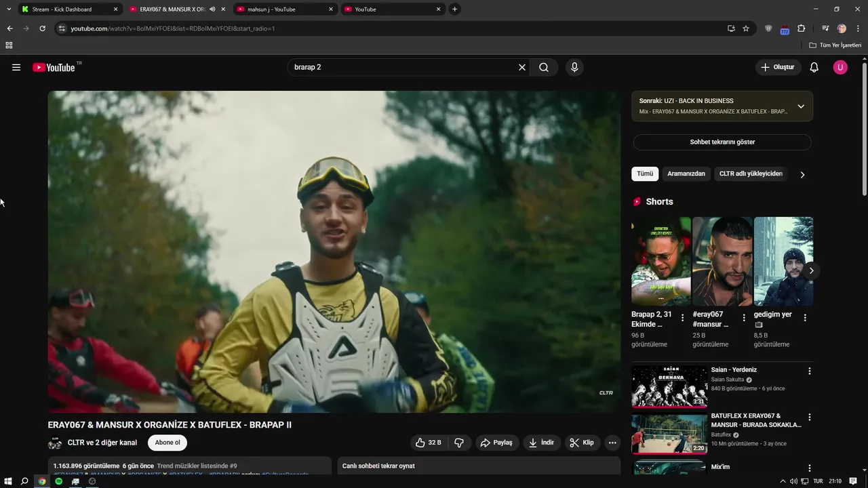Open options for 'Brapap 2, 31 Ekimde' short
Screen dimensions: 868x488
click(682, 318)
